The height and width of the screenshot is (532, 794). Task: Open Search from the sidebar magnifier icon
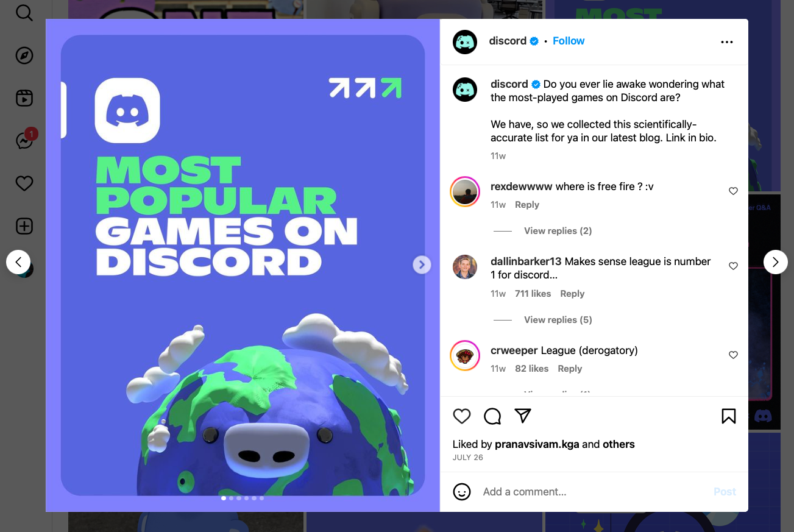(x=24, y=12)
